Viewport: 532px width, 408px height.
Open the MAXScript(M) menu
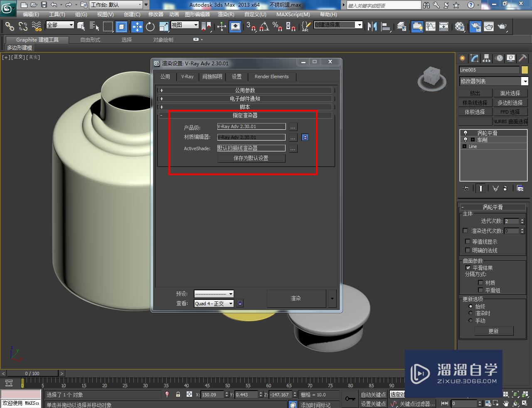293,14
